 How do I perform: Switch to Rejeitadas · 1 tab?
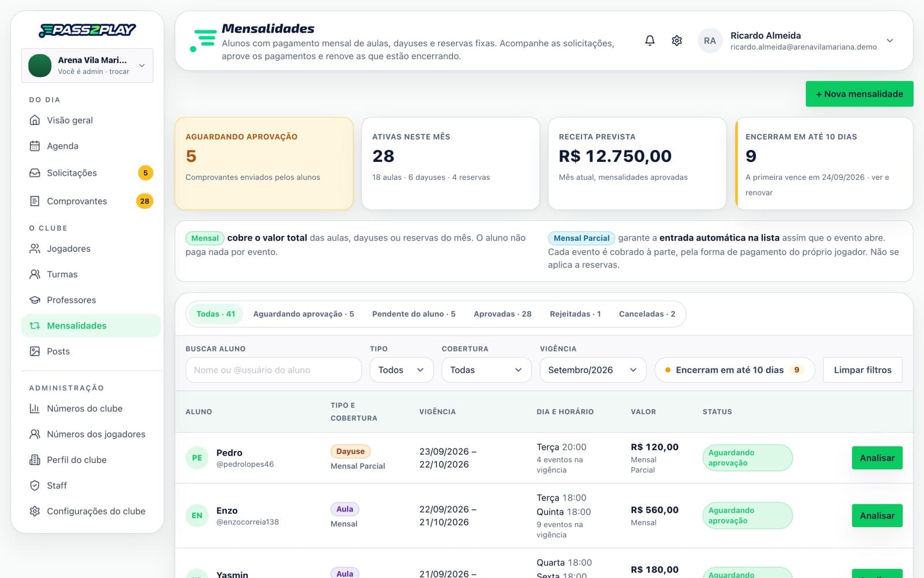pyautogui.click(x=575, y=314)
